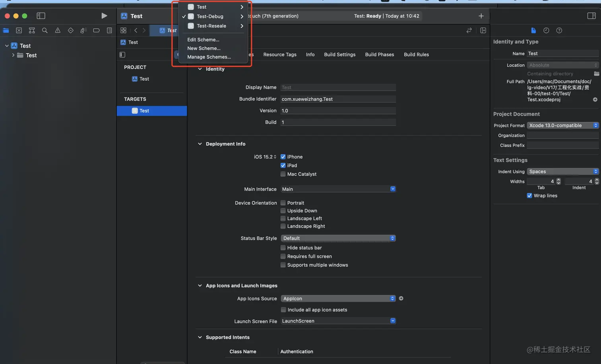Image resolution: width=601 pixels, height=364 pixels.
Task: Enable Landscape Right orientation
Action: 283,226
